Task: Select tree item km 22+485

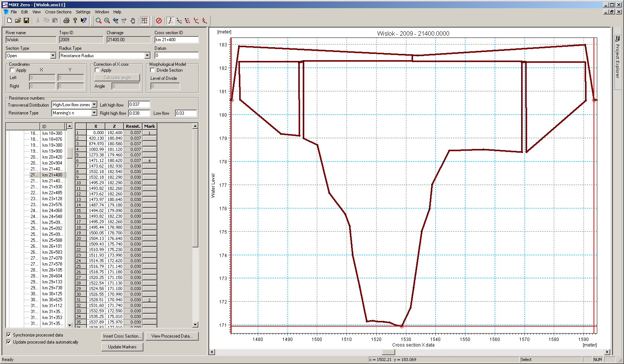Action: pos(52,193)
